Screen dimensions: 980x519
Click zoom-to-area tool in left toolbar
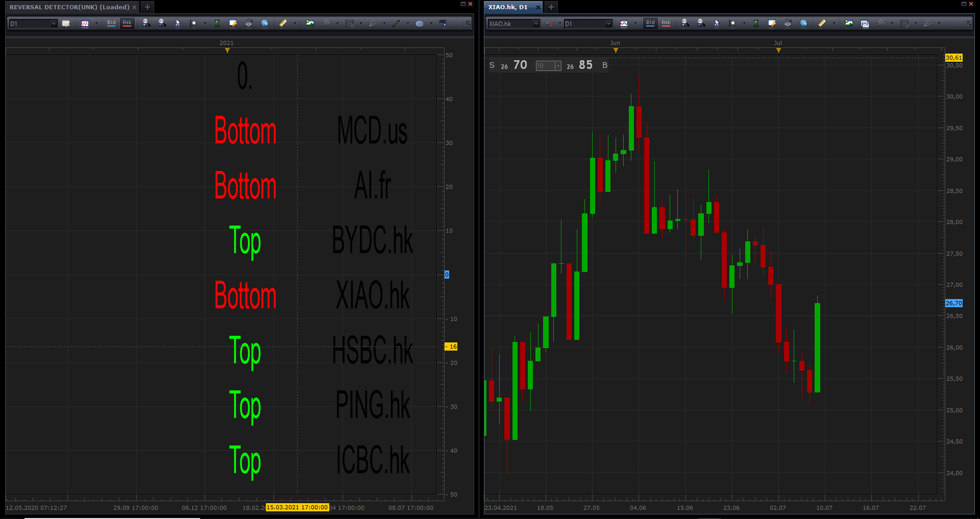(x=193, y=23)
